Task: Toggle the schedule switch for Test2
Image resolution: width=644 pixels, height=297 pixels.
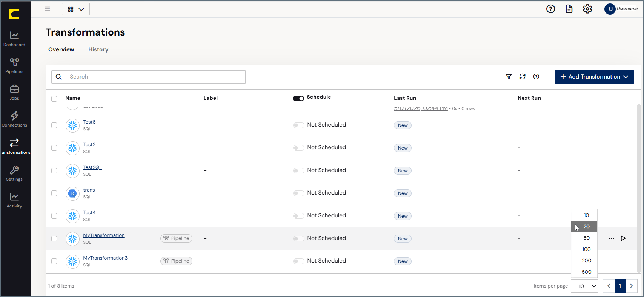Action: coord(299,148)
